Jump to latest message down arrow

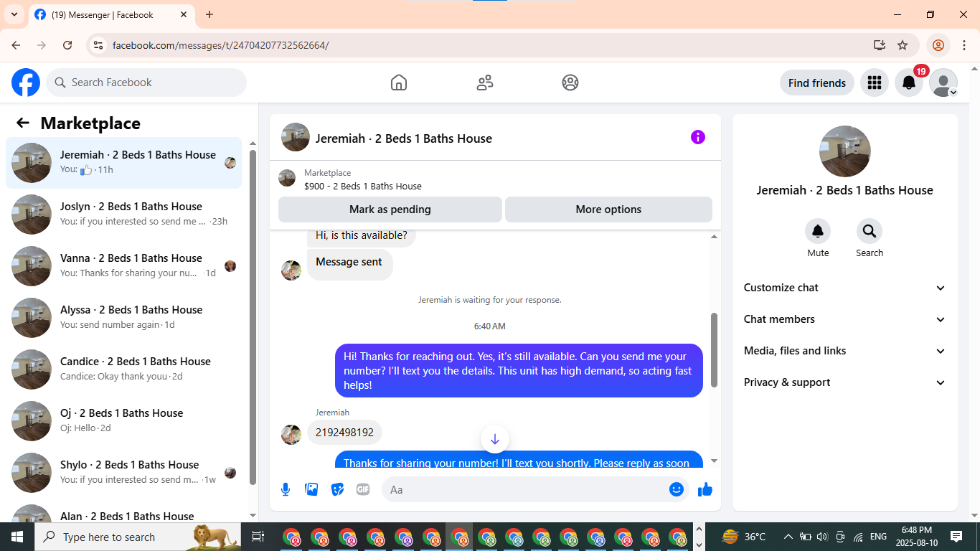(495, 439)
